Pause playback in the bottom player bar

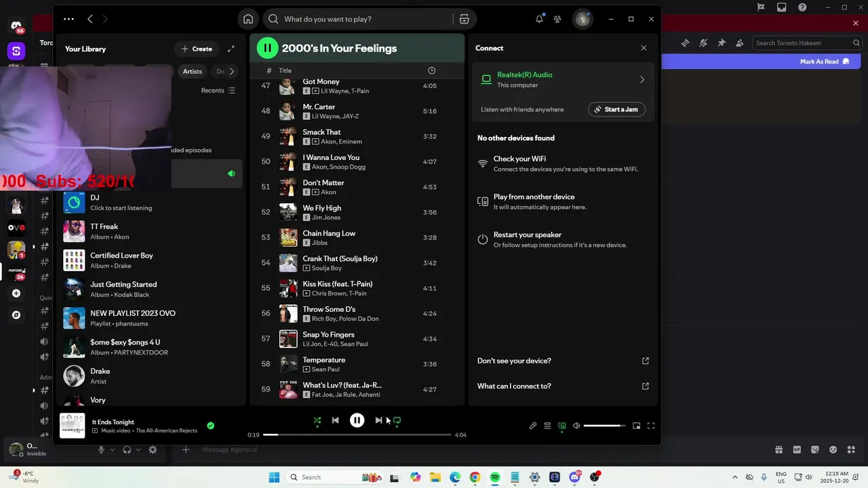[x=357, y=420]
